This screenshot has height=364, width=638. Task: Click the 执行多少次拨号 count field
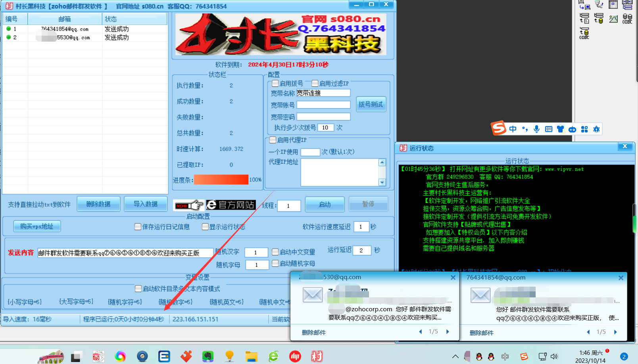[x=326, y=128]
